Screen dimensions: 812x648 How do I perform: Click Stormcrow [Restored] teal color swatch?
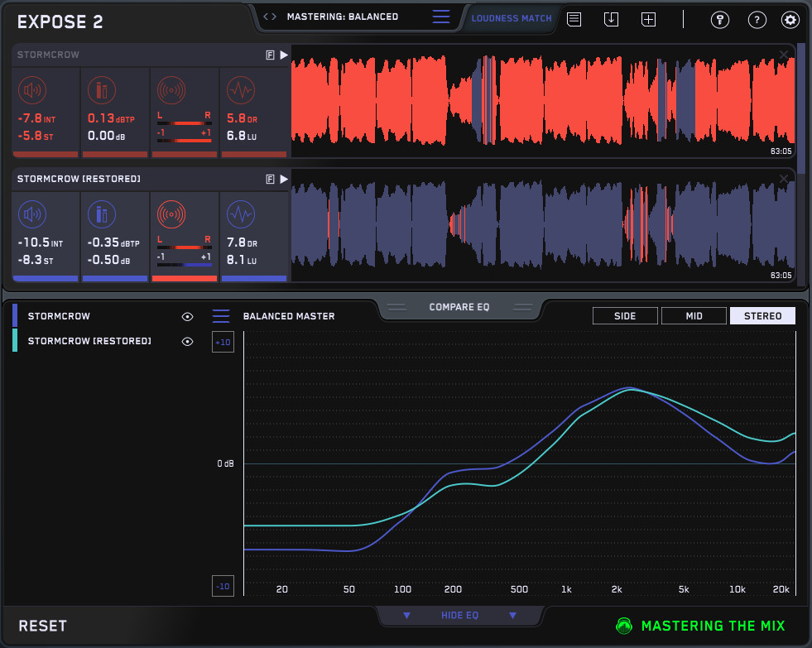(15, 341)
